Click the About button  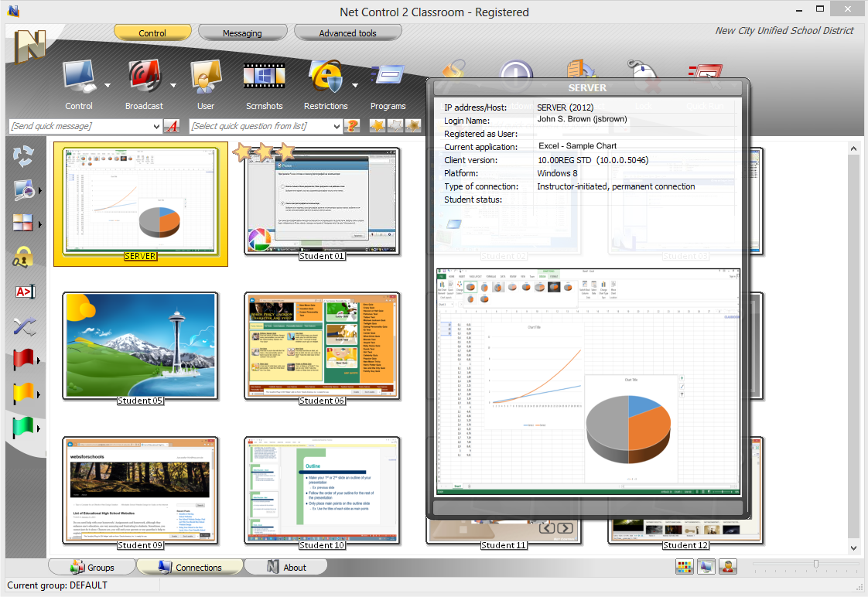pyautogui.click(x=285, y=567)
